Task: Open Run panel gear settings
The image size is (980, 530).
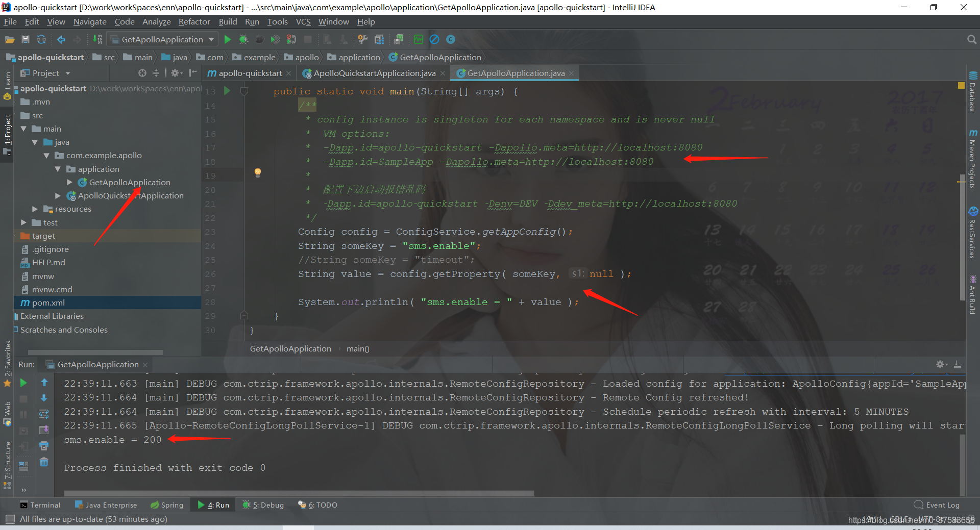Action: click(941, 364)
